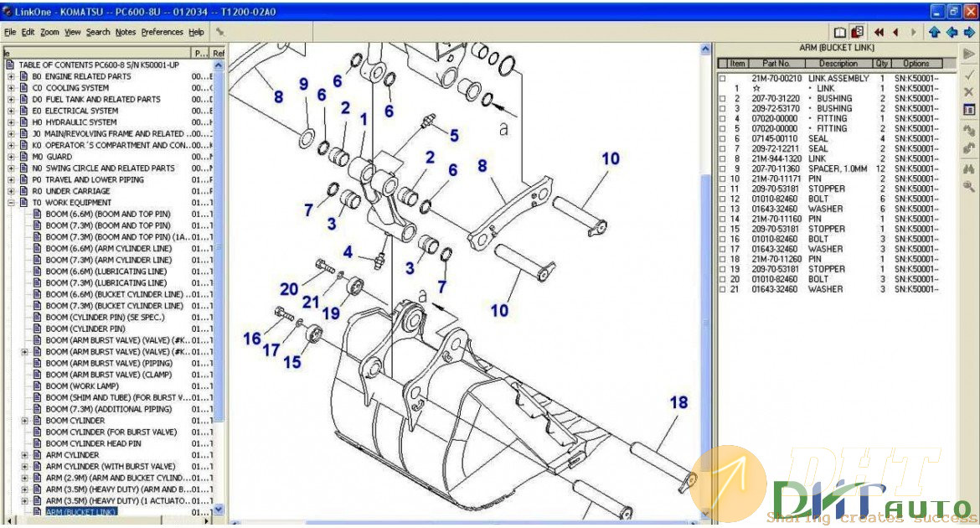This screenshot has width=980, height=528.
Task: Open the Zoom menu
Action: click(x=49, y=32)
